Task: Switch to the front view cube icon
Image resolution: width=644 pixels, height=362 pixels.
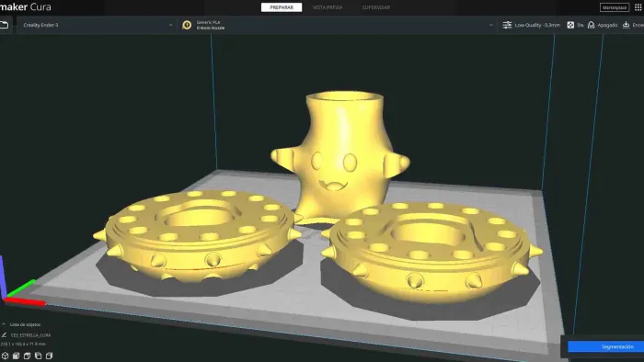Action: tap(16, 356)
